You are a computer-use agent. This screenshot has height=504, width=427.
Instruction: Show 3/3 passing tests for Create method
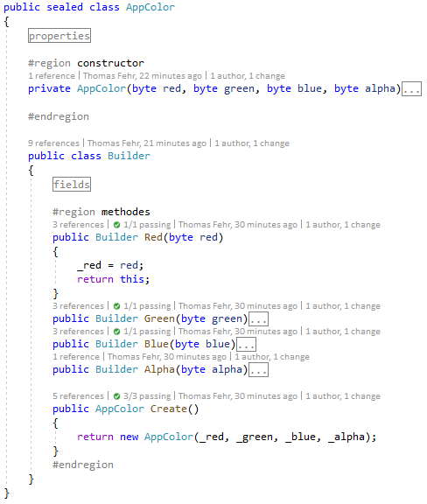click(x=147, y=396)
